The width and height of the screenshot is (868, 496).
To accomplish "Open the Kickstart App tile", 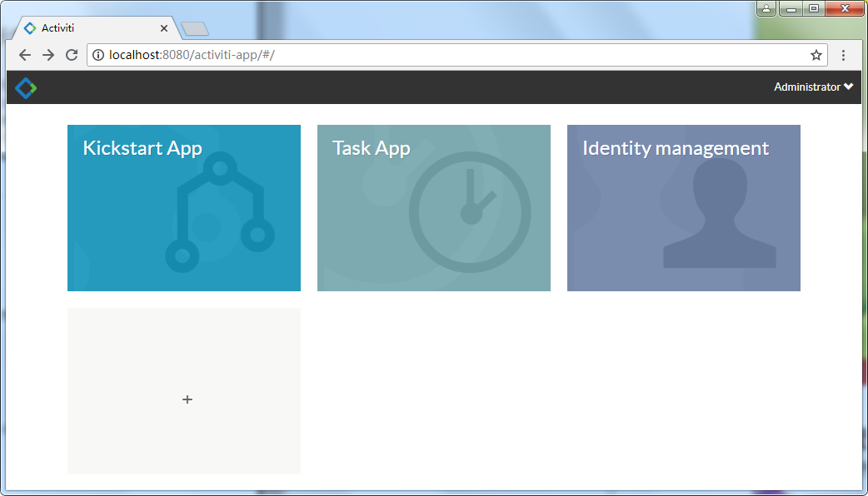I will tap(184, 208).
